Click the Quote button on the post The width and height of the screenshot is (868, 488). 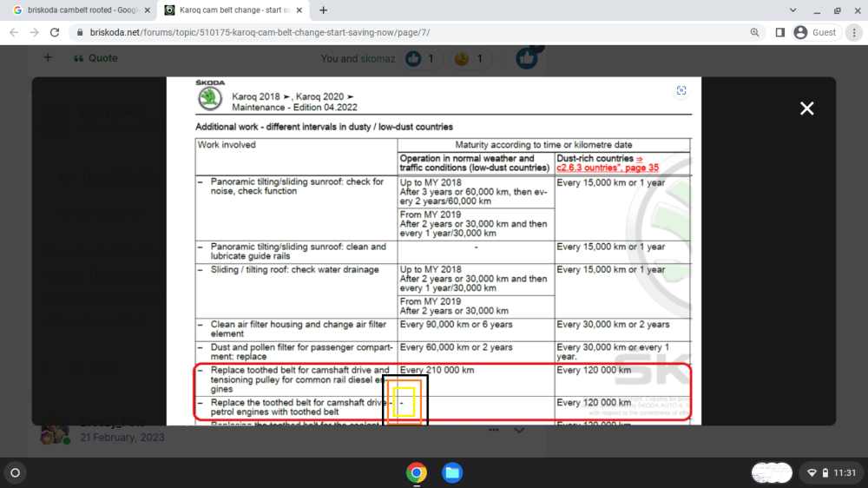coord(95,58)
